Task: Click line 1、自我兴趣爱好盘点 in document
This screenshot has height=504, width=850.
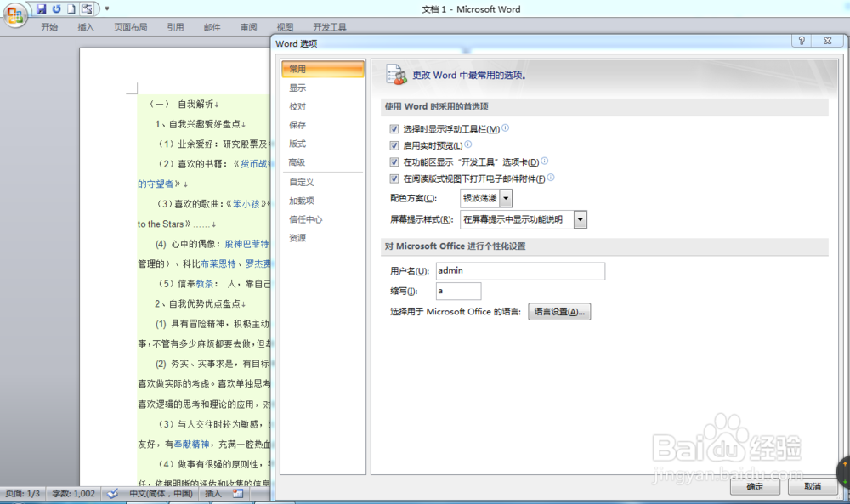Action: coord(200,124)
